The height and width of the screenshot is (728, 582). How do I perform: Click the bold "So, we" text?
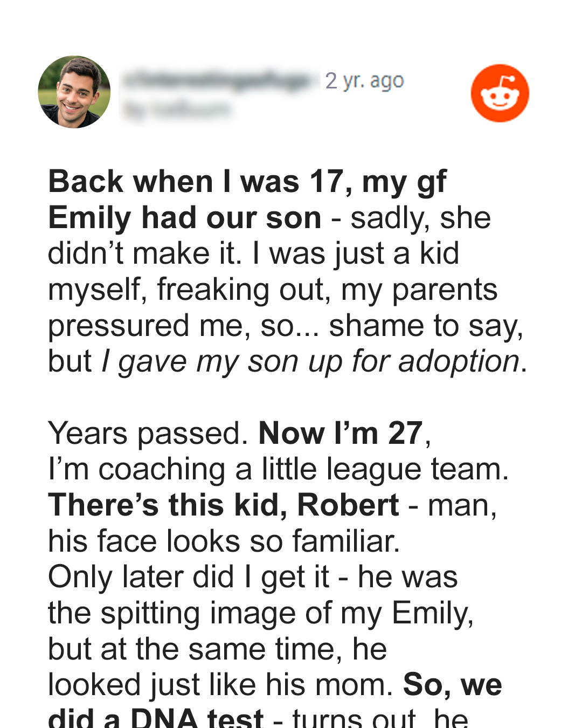[453, 685]
